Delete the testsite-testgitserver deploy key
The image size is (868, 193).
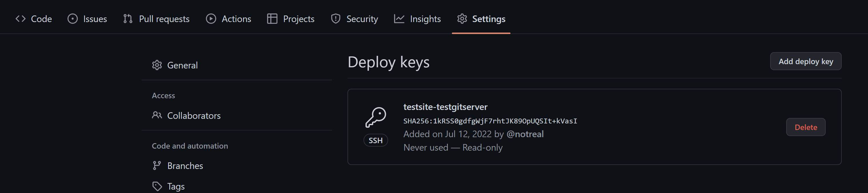(x=806, y=127)
